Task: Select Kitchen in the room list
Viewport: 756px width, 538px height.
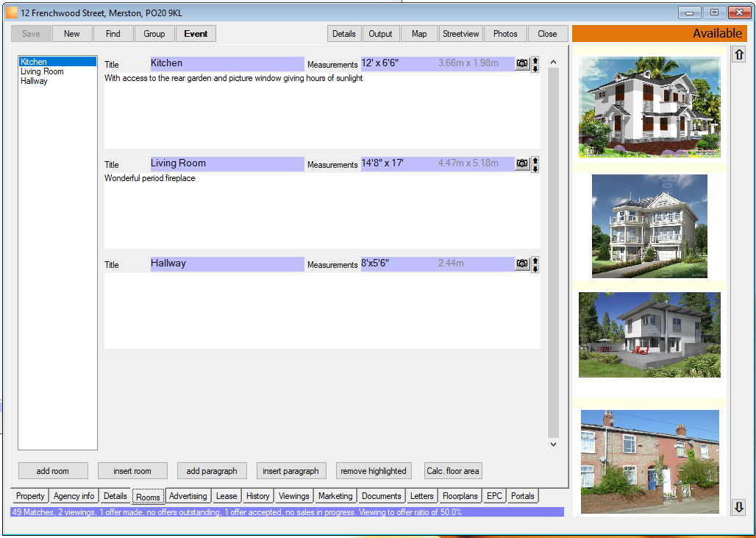Action: (57, 62)
